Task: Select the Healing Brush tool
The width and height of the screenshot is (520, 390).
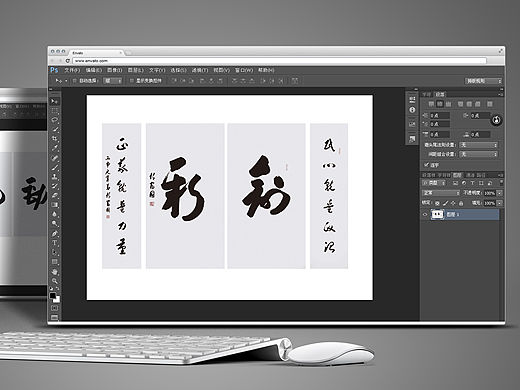Action: [54, 158]
